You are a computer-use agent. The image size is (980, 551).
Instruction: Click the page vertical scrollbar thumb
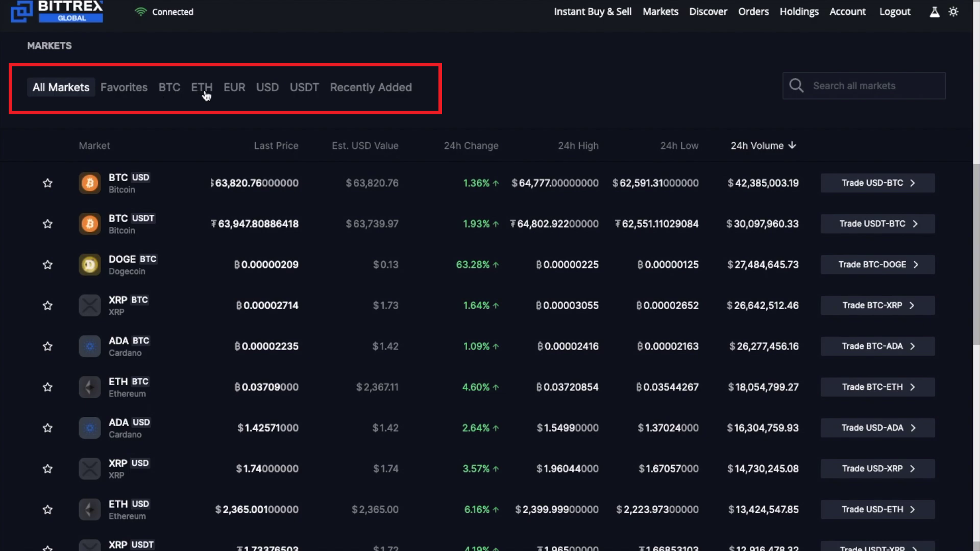click(x=976, y=254)
